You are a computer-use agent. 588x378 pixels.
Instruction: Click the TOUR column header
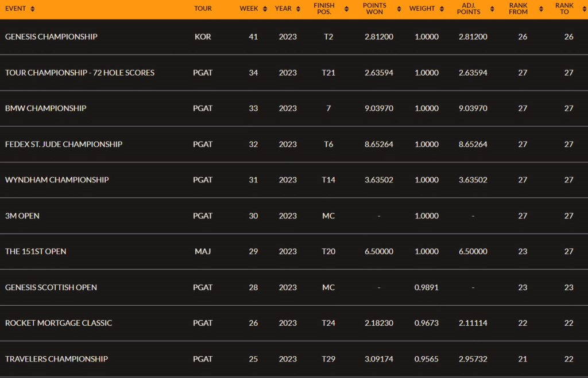203,9
